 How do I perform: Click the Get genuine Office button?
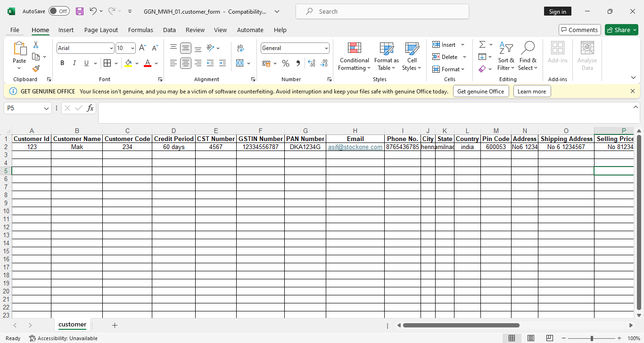pos(480,92)
